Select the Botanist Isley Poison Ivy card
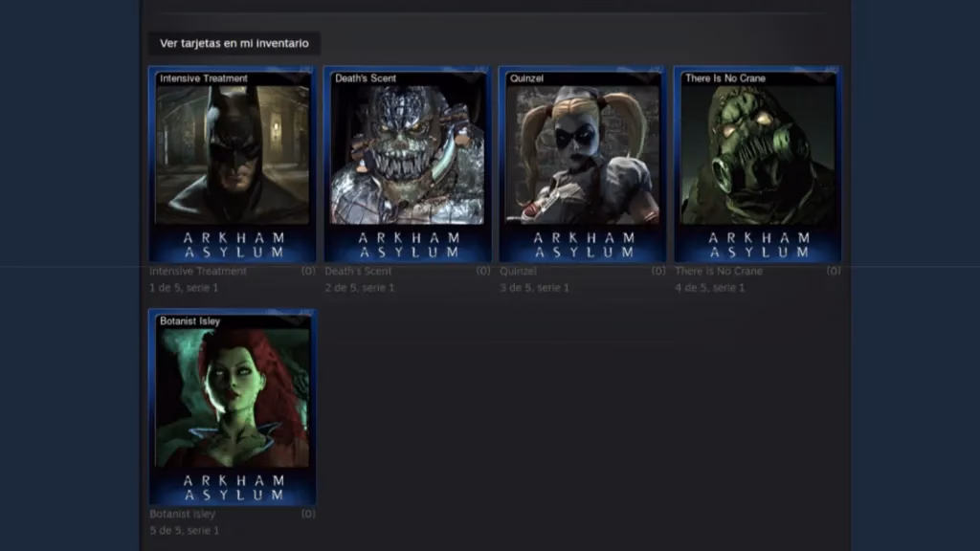 pos(233,407)
